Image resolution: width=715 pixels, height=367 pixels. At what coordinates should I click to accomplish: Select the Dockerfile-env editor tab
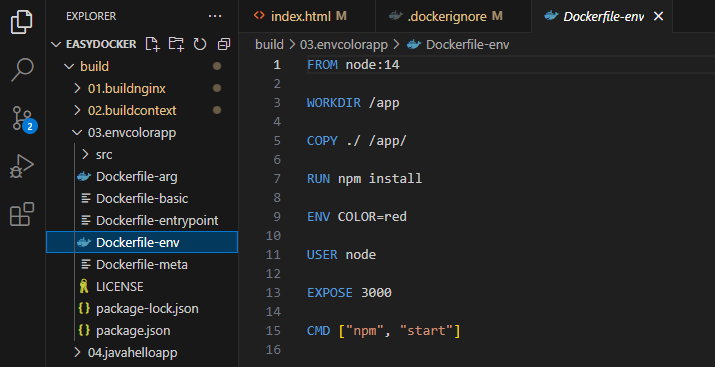click(602, 16)
